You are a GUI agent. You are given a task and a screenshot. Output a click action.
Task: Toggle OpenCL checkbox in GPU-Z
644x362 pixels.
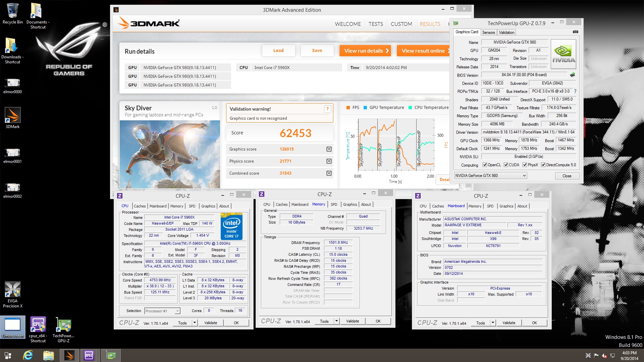click(485, 165)
